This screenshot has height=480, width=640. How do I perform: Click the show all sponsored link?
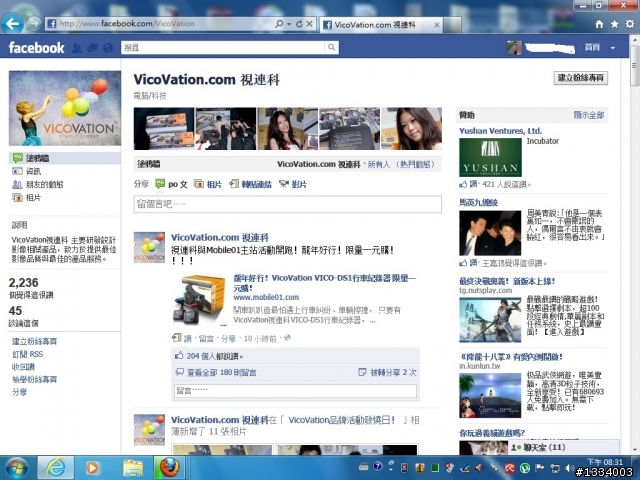tap(589, 115)
